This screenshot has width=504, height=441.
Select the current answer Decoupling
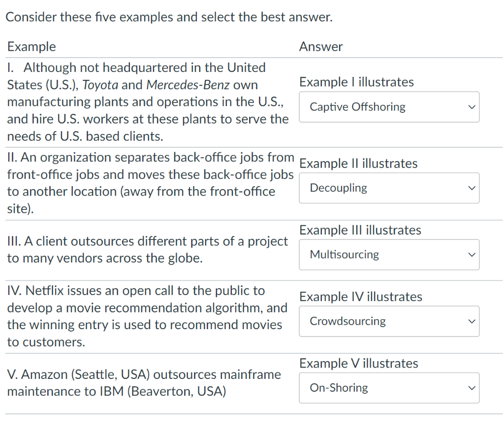pos(338,188)
